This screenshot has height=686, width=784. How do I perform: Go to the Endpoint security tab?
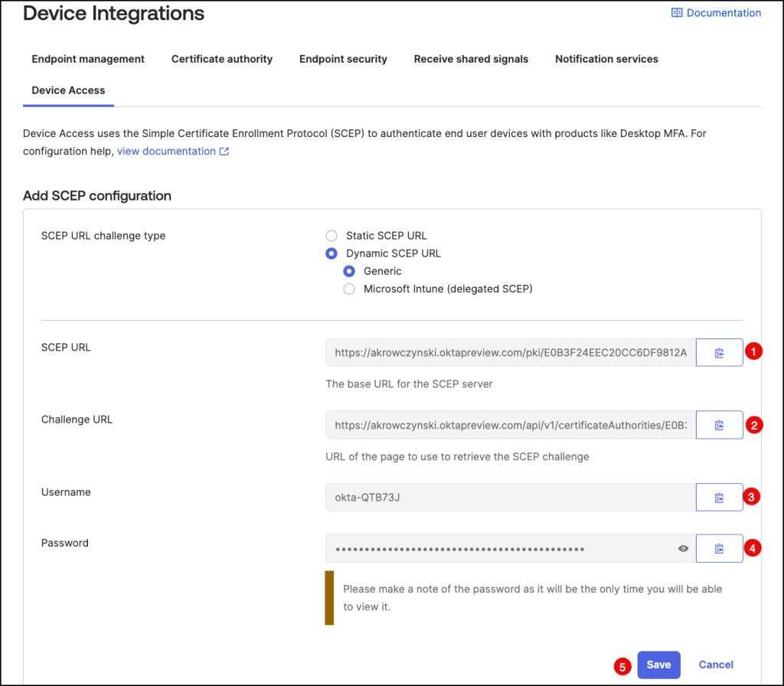[x=343, y=59]
